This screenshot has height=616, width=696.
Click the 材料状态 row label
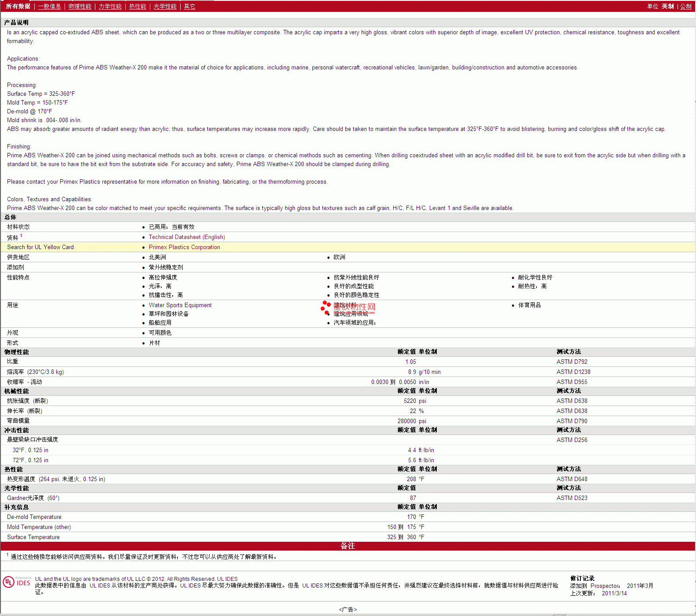point(18,227)
